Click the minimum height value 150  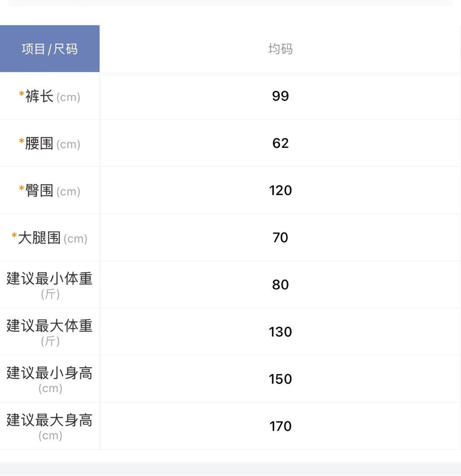point(280,379)
